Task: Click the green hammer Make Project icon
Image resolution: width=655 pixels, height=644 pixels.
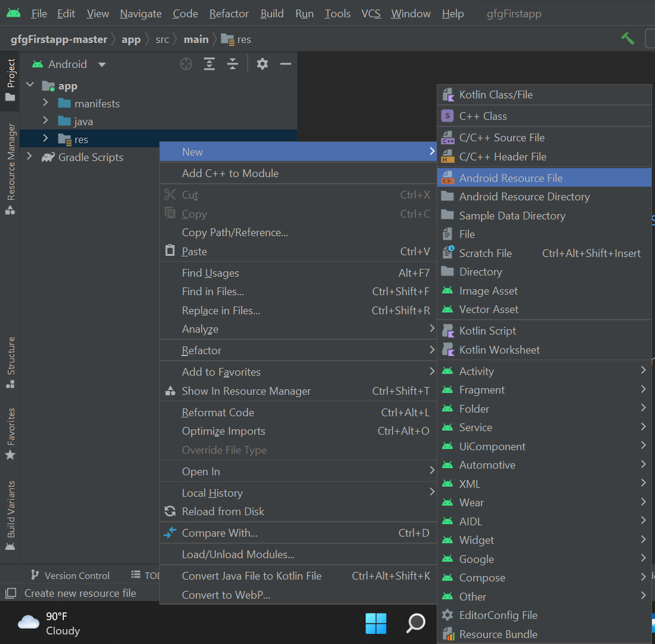Action: point(628,39)
